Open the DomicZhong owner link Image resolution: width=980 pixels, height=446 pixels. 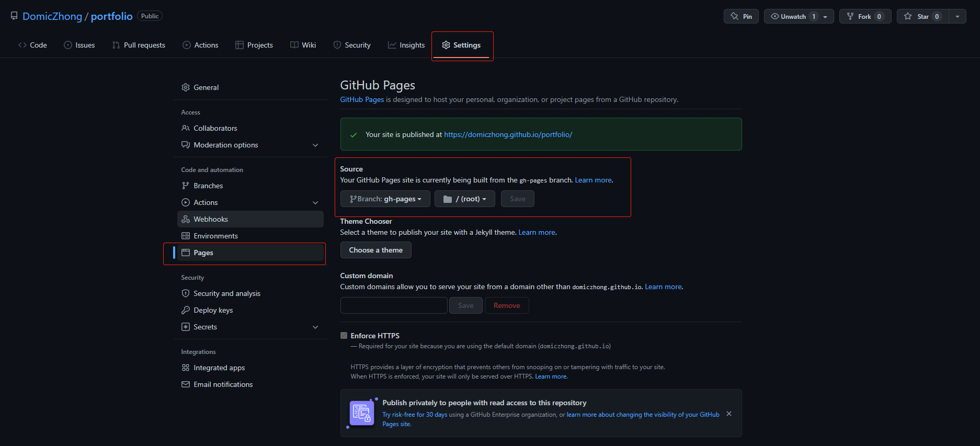(x=52, y=16)
